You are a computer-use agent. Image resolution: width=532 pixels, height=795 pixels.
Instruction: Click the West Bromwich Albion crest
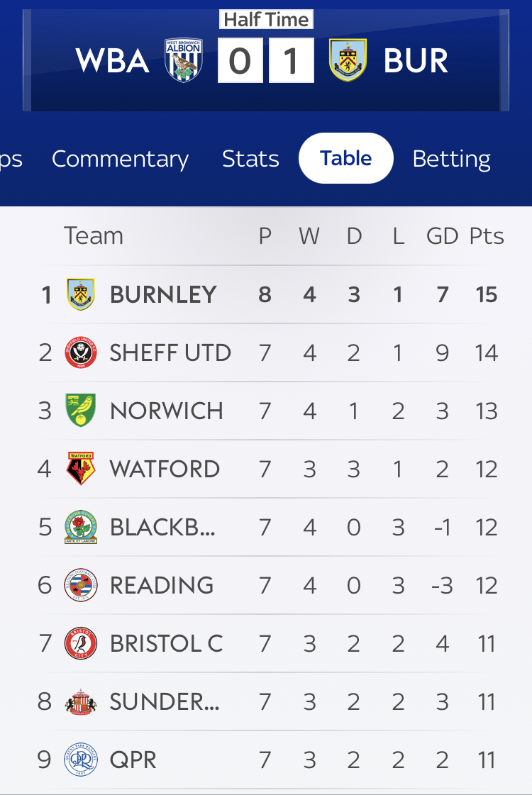pos(184,60)
